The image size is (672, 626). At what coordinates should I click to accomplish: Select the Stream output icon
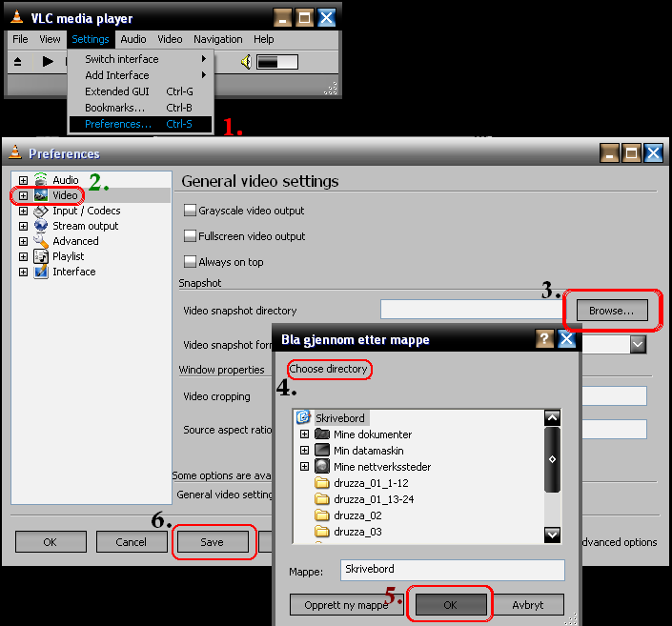click(41, 226)
